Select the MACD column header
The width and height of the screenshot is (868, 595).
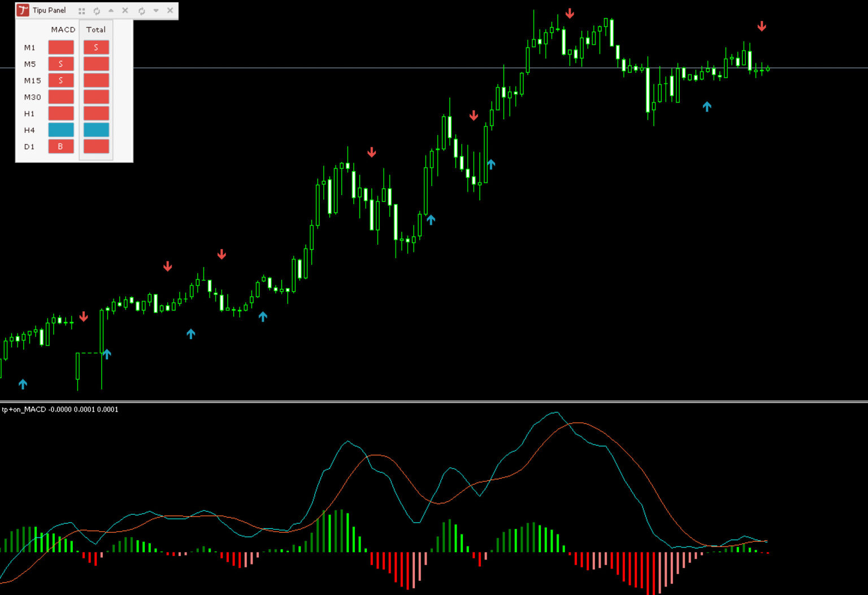[x=63, y=29]
